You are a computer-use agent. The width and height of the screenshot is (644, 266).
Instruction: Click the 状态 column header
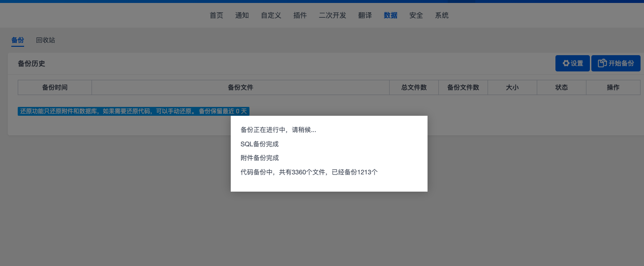[x=561, y=87]
